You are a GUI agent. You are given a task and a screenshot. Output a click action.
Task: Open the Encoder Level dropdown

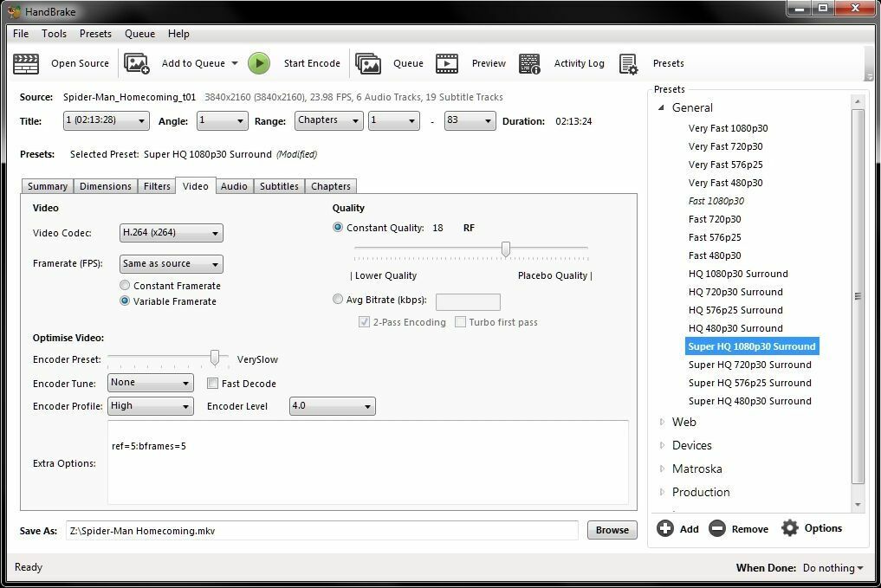click(332, 405)
